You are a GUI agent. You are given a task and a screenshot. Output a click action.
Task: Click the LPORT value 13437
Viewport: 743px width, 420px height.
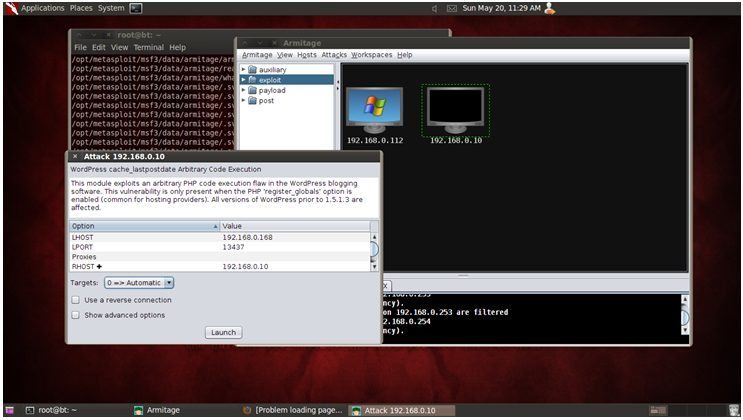[x=234, y=247]
